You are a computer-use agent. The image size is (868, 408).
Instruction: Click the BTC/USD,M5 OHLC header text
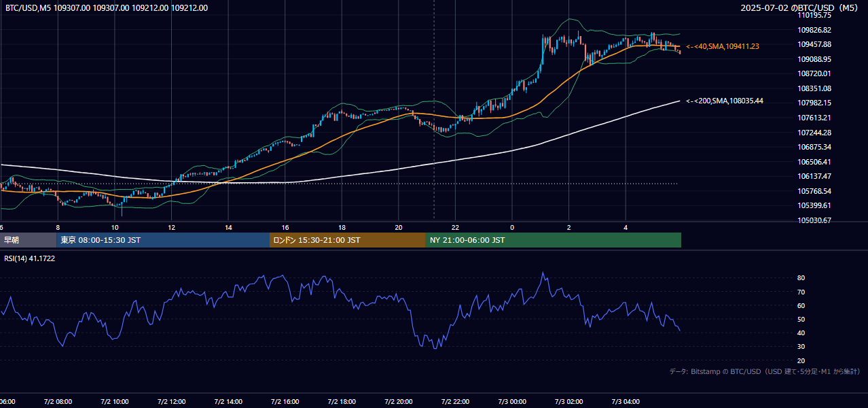[x=107, y=8]
